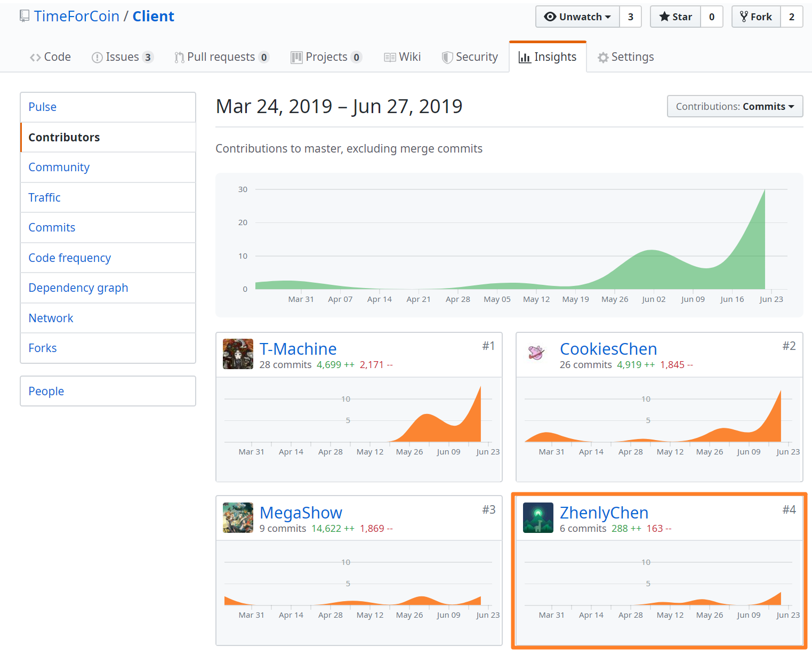
Task: Go to the Security tab
Action: pos(470,57)
